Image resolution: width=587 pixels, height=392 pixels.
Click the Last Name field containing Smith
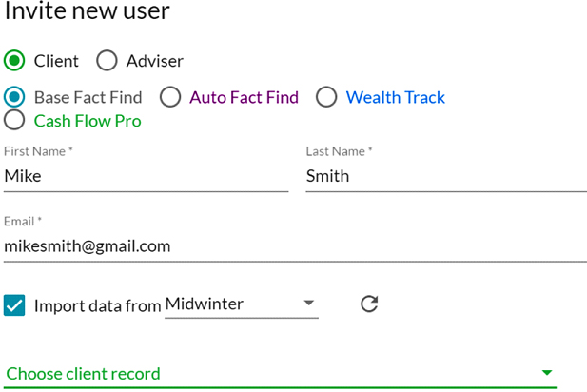point(445,176)
